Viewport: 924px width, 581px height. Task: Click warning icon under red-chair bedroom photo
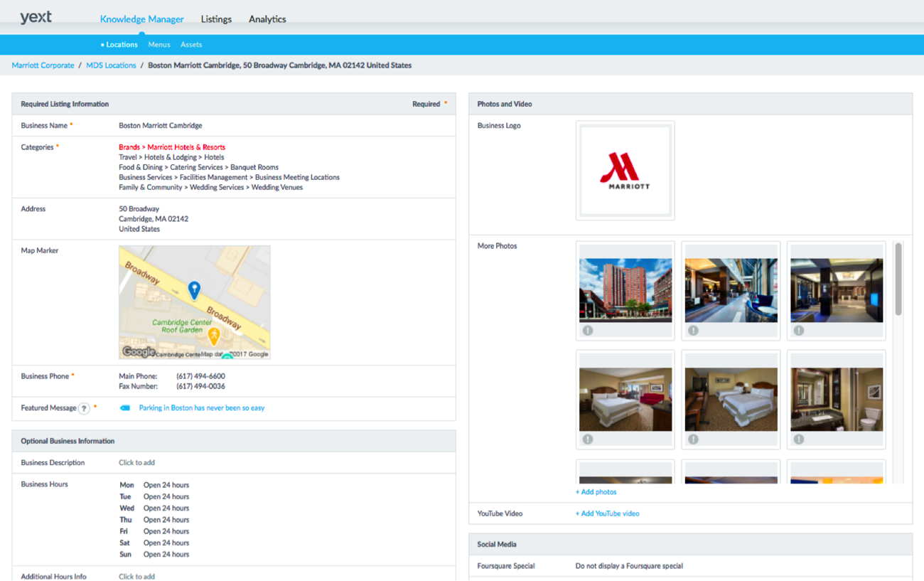coord(588,439)
